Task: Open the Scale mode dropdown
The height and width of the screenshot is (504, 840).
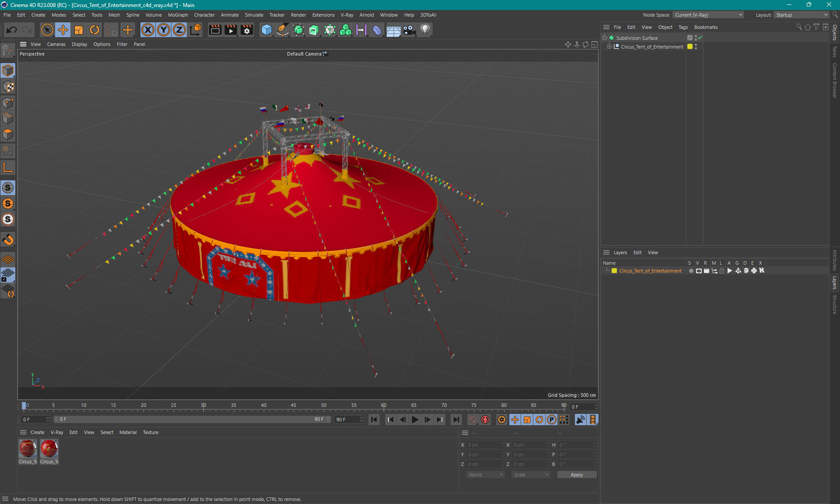Action: (x=531, y=475)
